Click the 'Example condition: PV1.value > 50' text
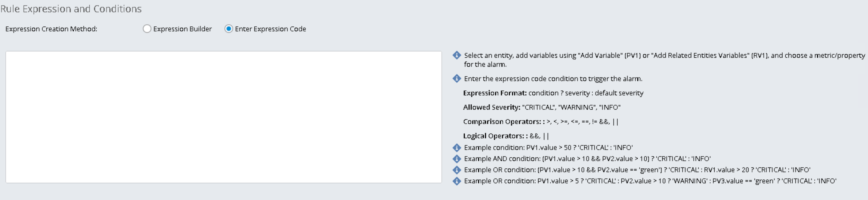The image size is (868, 200). tap(548, 148)
